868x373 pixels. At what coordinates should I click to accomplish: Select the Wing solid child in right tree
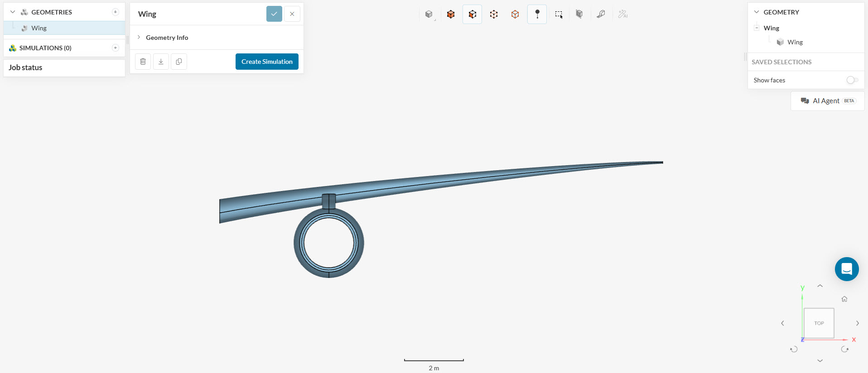pos(795,42)
